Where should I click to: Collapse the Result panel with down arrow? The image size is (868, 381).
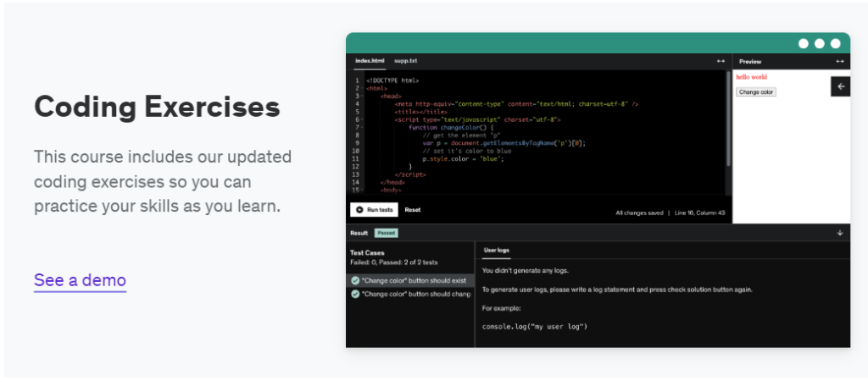coord(840,233)
